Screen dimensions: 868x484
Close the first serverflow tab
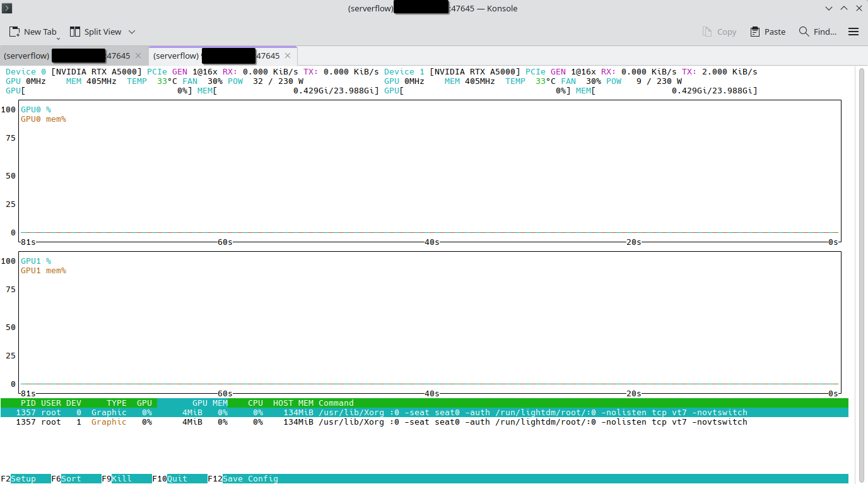click(x=138, y=56)
